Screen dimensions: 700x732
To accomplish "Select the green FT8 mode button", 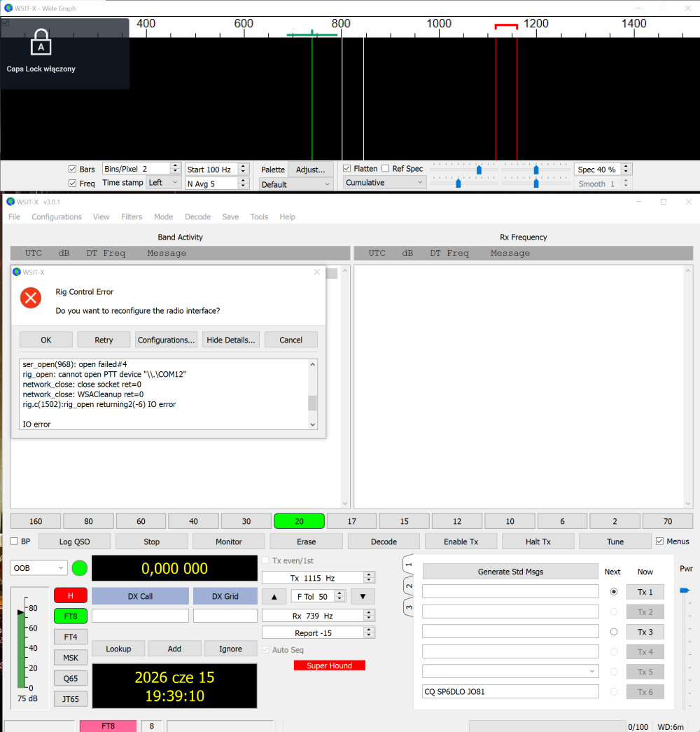I will tap(71, 616).
